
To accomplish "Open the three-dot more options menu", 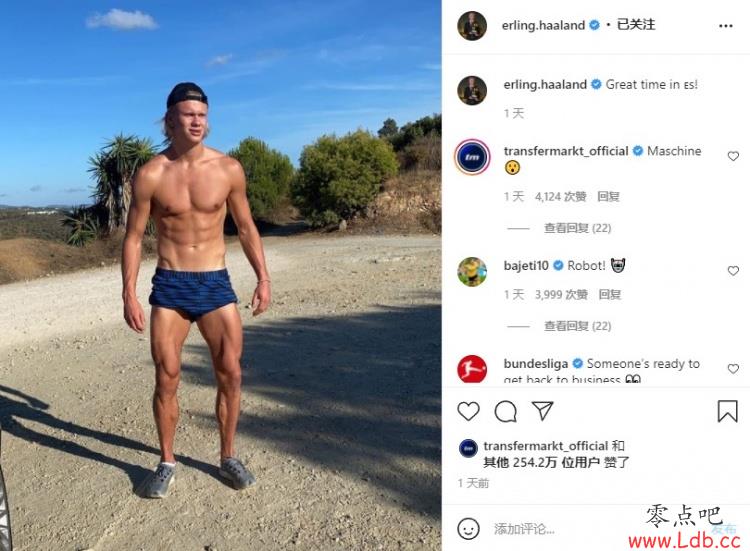I will pos(726,26).
